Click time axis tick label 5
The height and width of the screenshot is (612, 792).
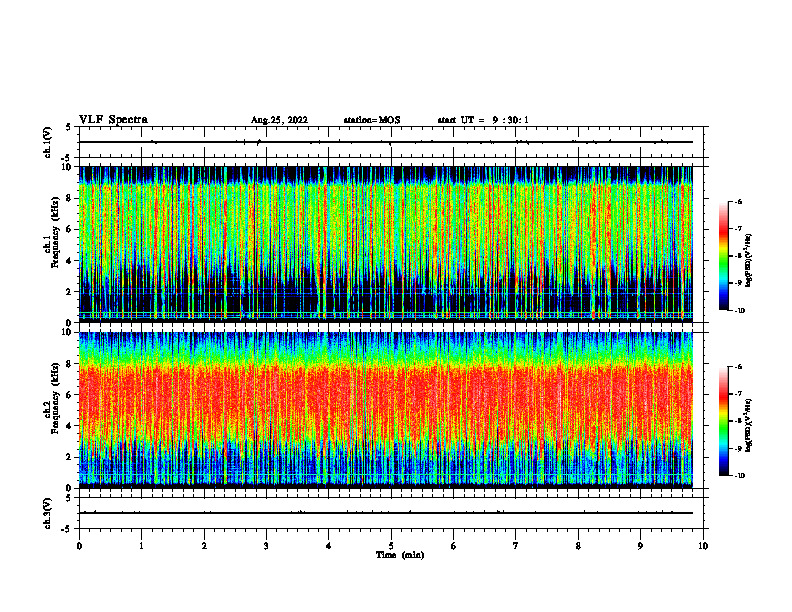pyautogui.click(x=391, y=546)
